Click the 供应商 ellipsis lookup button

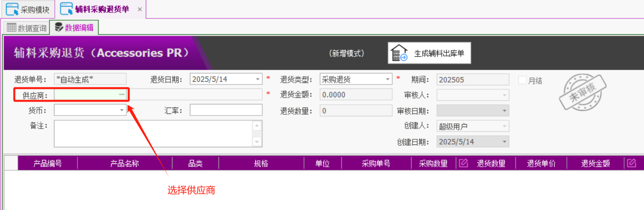click(x=122, y=95)
